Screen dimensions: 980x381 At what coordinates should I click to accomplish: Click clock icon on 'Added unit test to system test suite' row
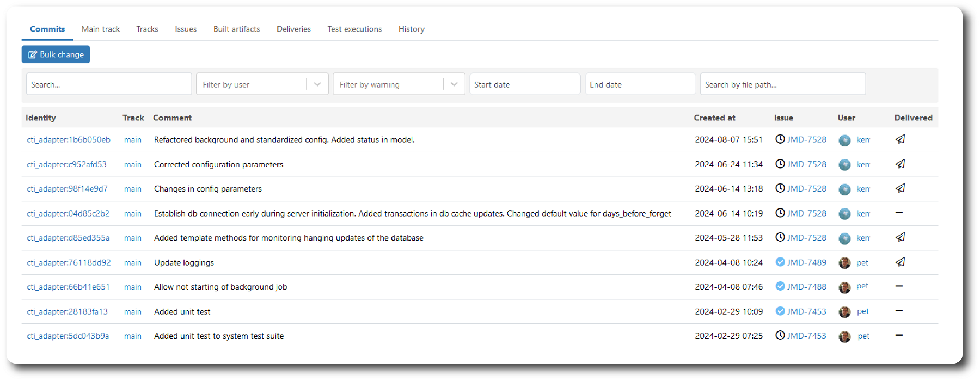tap(780, 336)
